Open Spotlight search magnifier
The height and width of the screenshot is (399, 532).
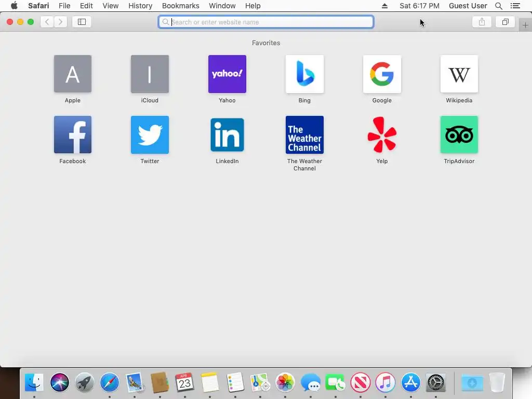coord(498,6)
